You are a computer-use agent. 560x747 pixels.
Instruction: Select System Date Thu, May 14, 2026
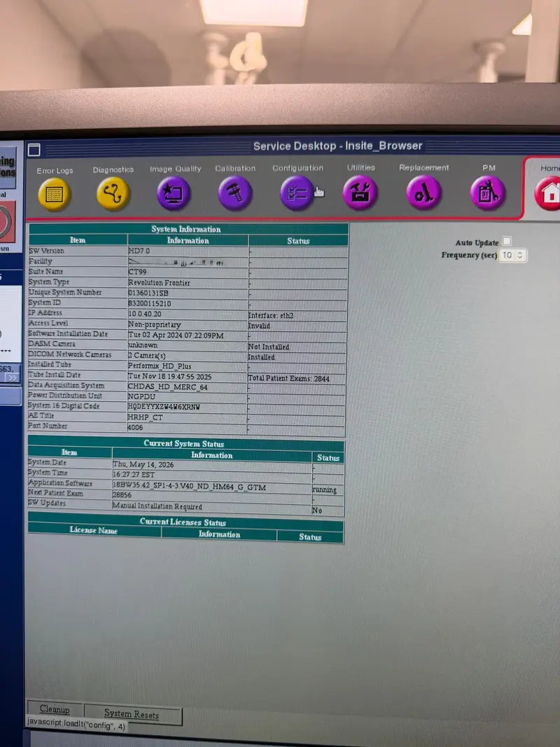pyautogui.click(x=143, y=464)
